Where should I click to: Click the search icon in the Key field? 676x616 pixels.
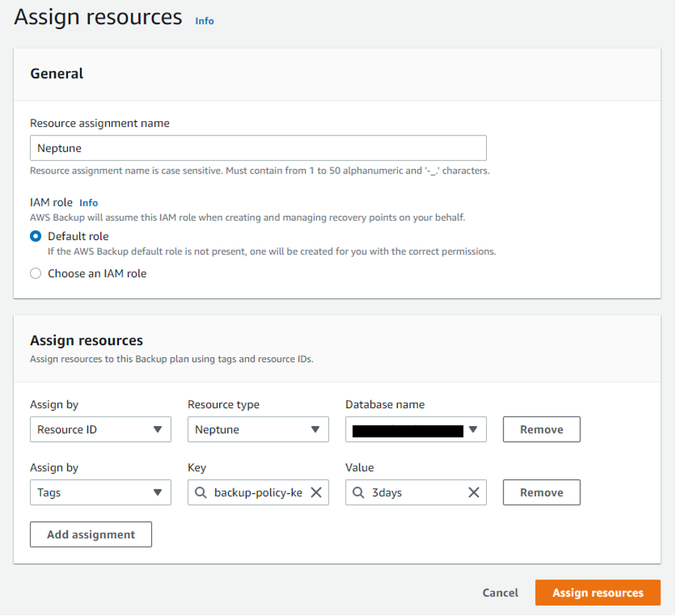tap(200, 492)
